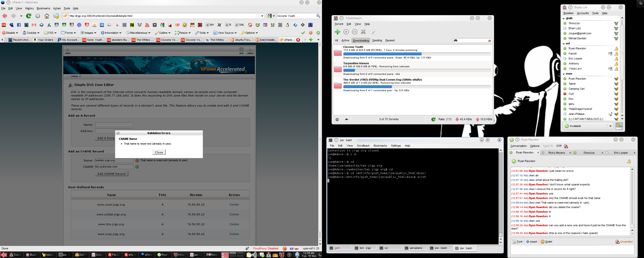Collapse the msn buddy group
644x258 pixels.
564,74
